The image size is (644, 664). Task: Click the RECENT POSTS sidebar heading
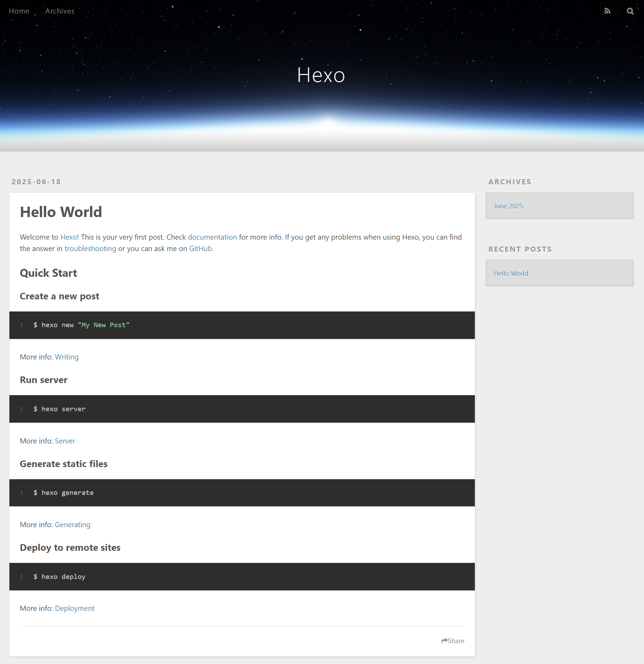(x=520, y=249)
